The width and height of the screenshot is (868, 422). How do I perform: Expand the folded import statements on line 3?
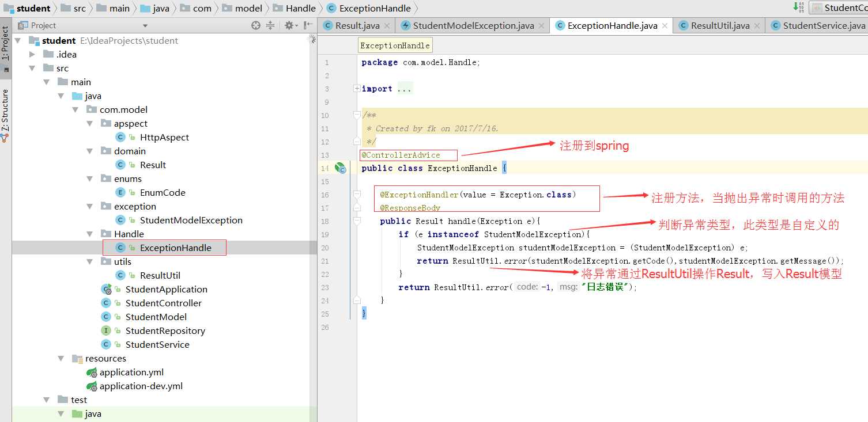coord(357,89)
